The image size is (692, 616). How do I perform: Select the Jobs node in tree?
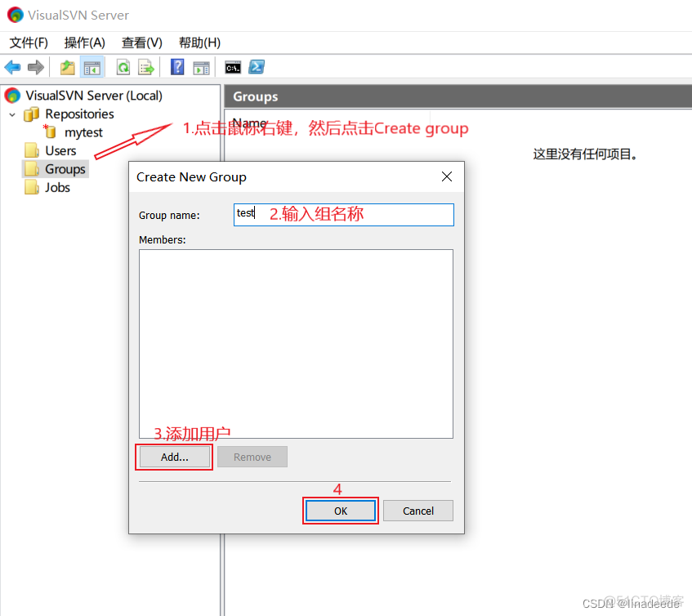click(57, 187)
